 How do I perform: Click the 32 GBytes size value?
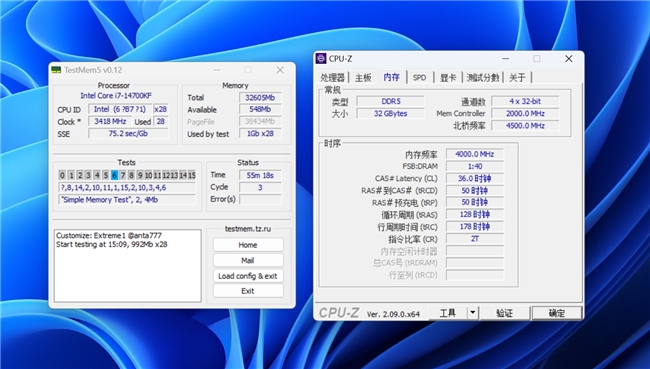click(390, 113)
